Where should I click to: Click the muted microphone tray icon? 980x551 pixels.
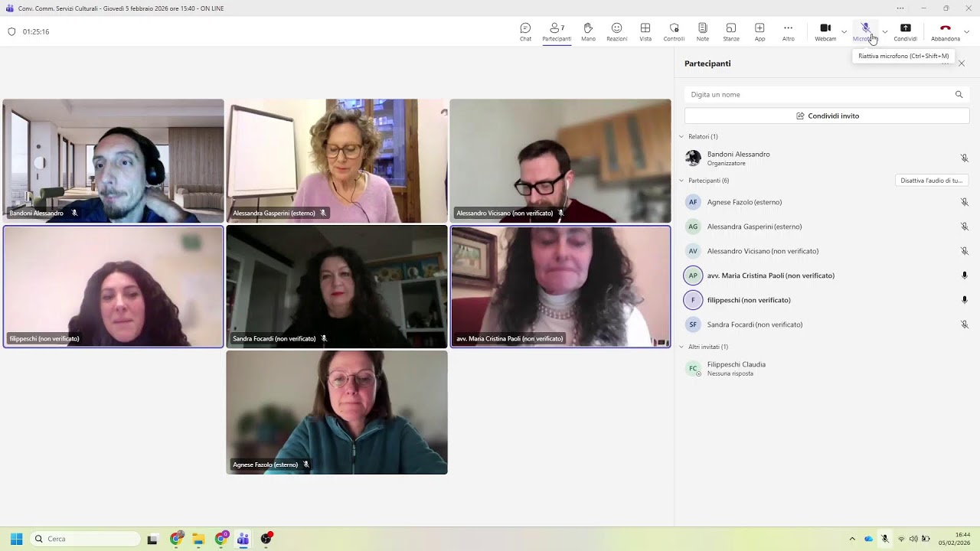(x=885, y=539)
